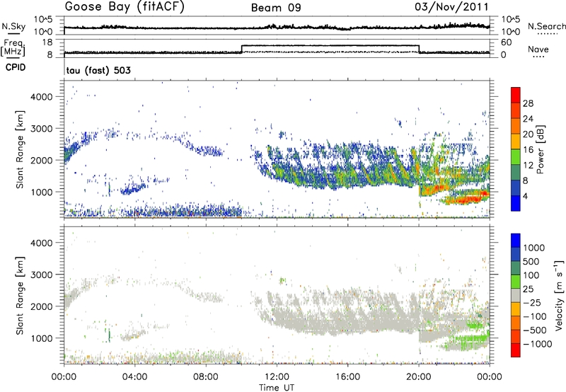Click the 'N.Search' legend label
Viewport: 566px width, 392px height.
[546, 26]
